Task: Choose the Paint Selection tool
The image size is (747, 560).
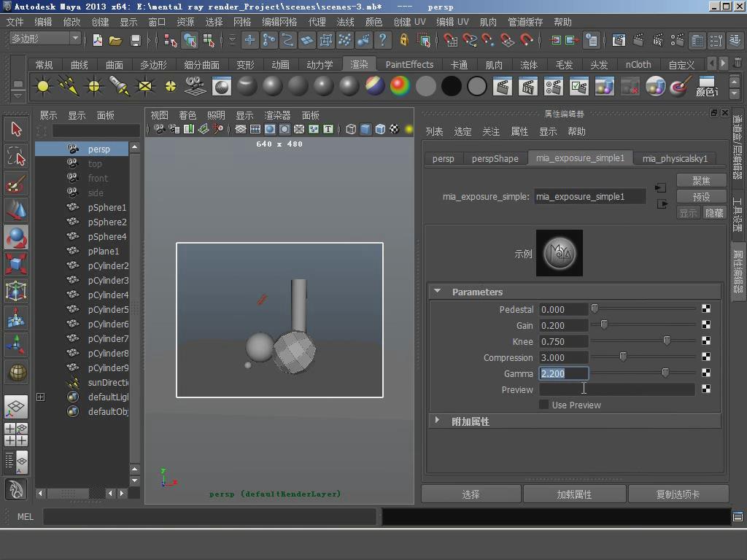Action: coord(16,184)
